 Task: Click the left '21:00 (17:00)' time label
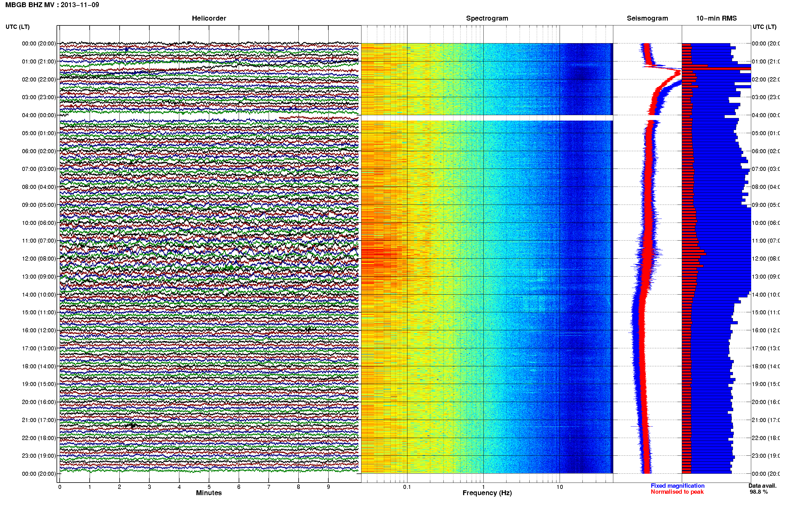click(39, 420)
